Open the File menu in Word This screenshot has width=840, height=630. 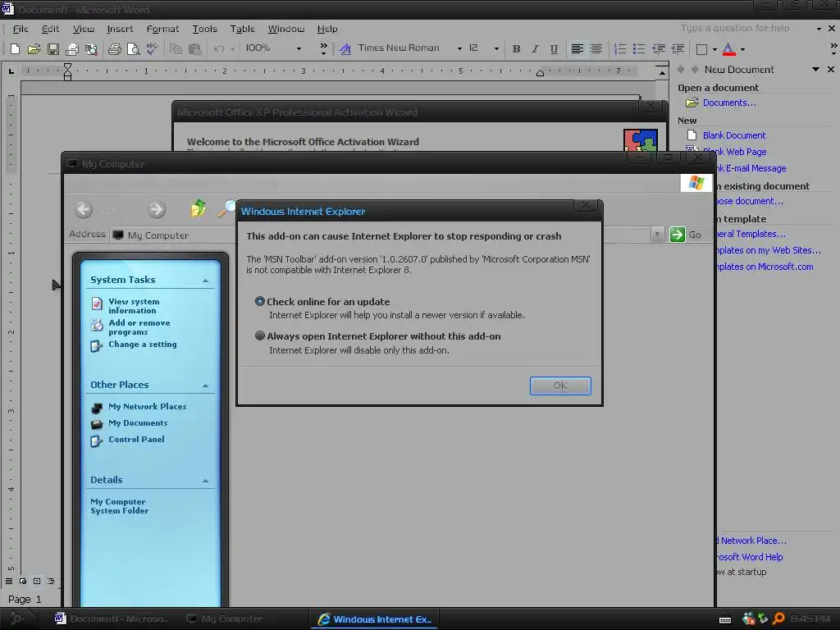[x=21, y=29]
